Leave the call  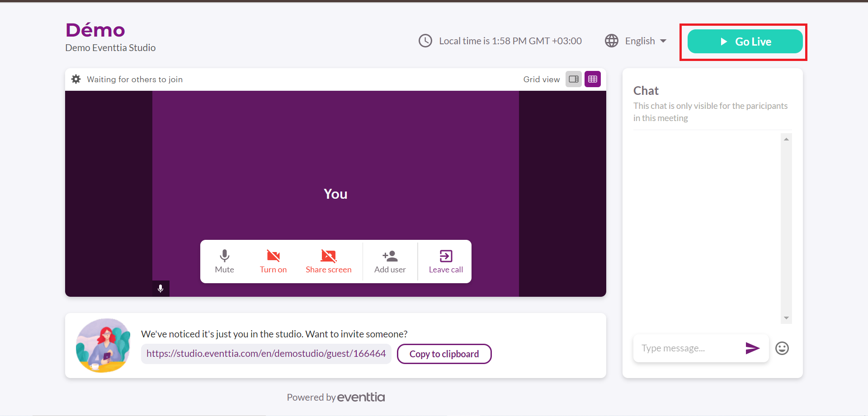point(445,262)
